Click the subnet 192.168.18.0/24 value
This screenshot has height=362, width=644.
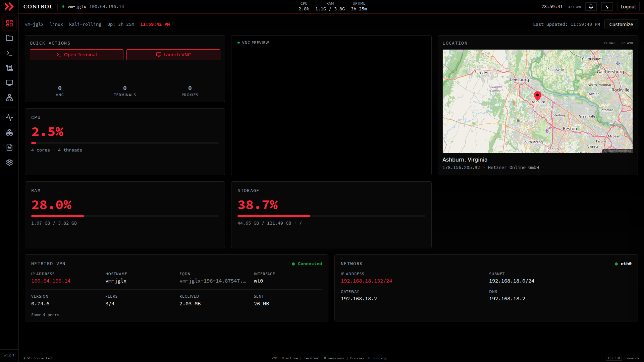pyautogui.click(x=512, y=281)
